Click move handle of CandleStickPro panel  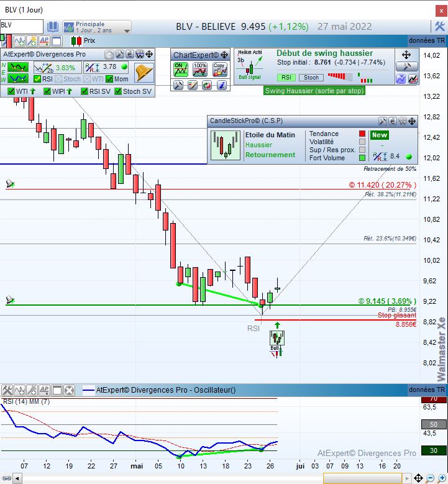(x=412, y=121)
